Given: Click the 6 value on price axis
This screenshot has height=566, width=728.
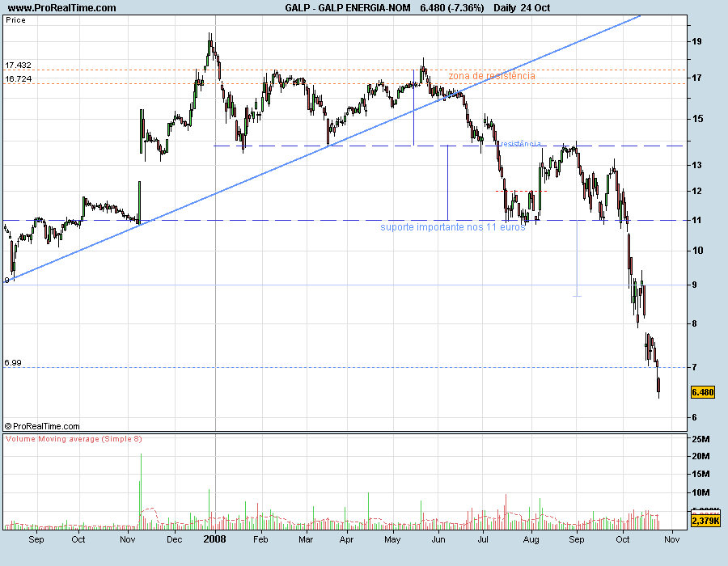Looking at the screenshot, I should (x=694, y=417).
